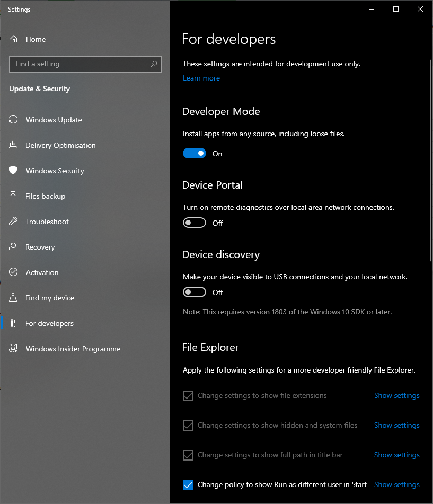
Task: Click the Activation checkmark circle icon
Action: tap(13, 272)
